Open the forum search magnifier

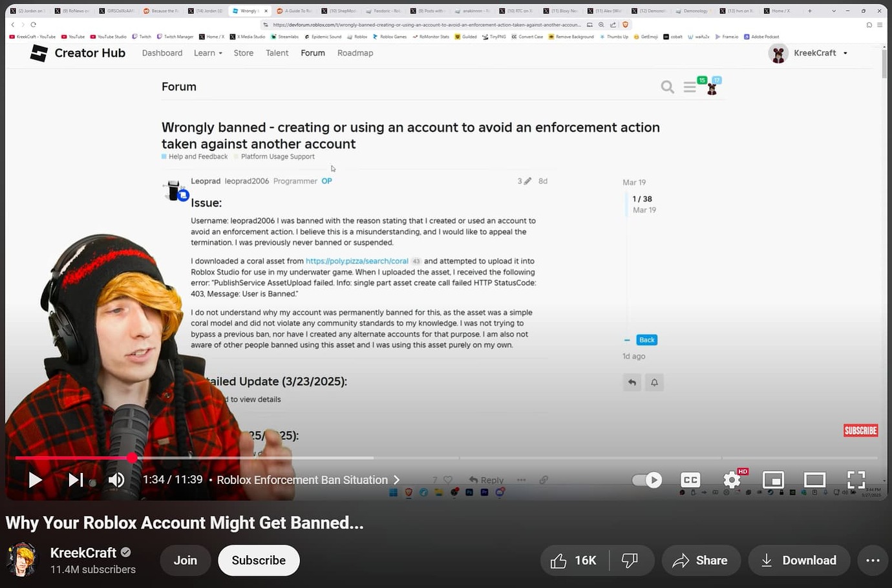pyautogui.click(x=668, y=87)
